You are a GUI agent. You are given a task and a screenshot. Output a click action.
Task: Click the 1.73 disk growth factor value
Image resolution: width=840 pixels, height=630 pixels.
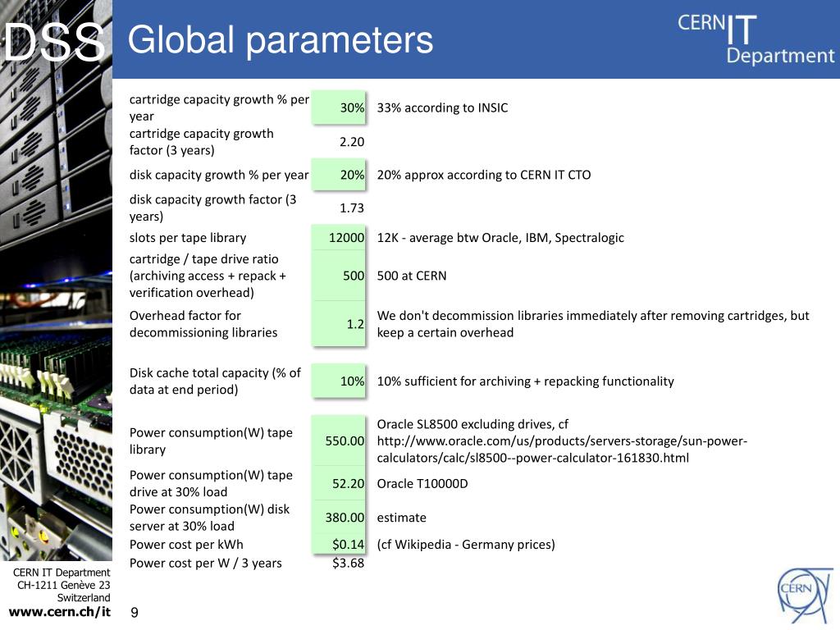(351, 208)
